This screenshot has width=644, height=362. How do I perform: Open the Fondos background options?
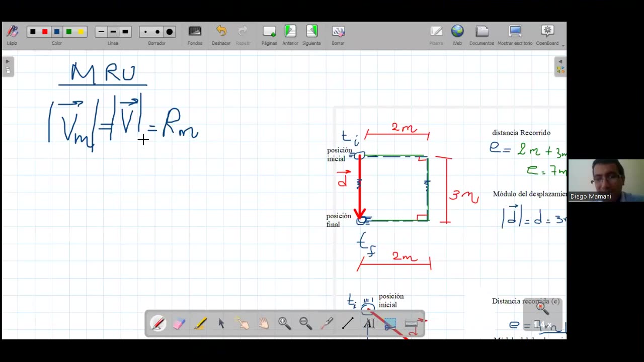click(195, 35)
